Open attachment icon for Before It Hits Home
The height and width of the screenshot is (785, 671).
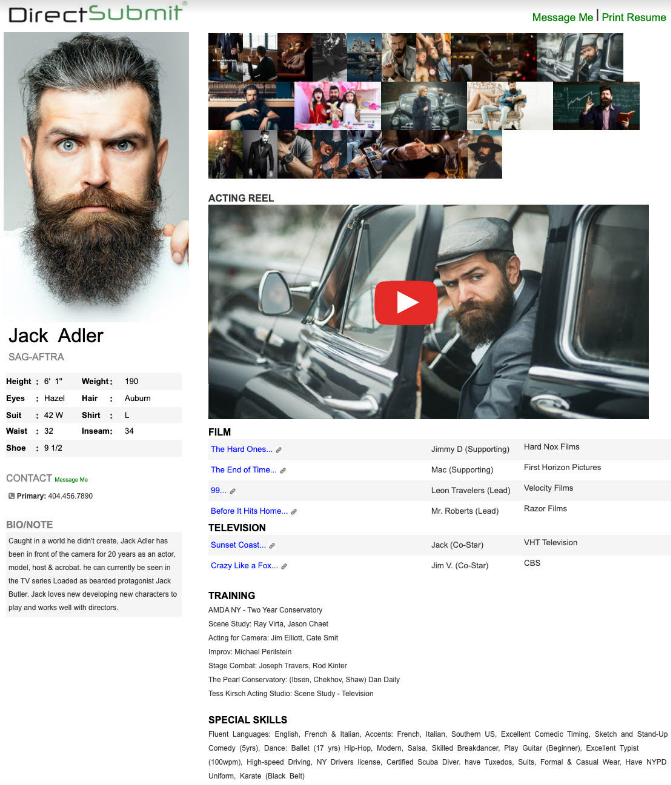[x=294, y=511]
